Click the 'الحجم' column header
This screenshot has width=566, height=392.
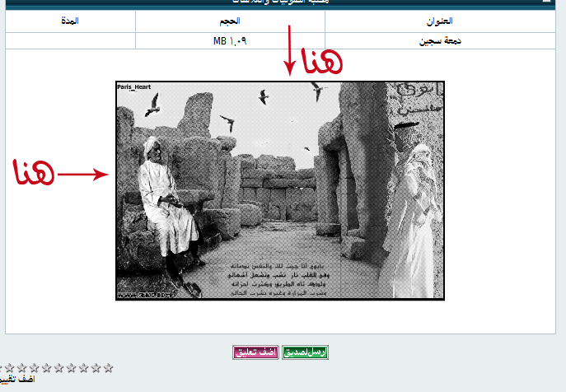click(x=230, y=21)
